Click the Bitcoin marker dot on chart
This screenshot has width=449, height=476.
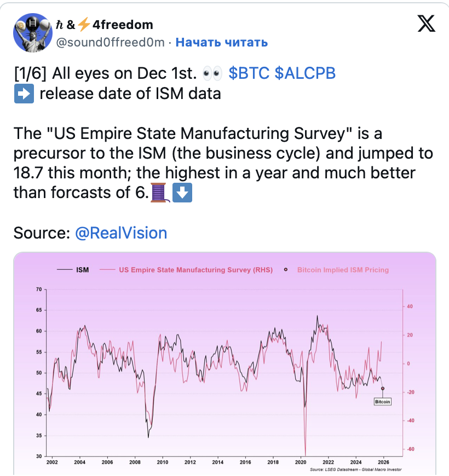(383, 388)
